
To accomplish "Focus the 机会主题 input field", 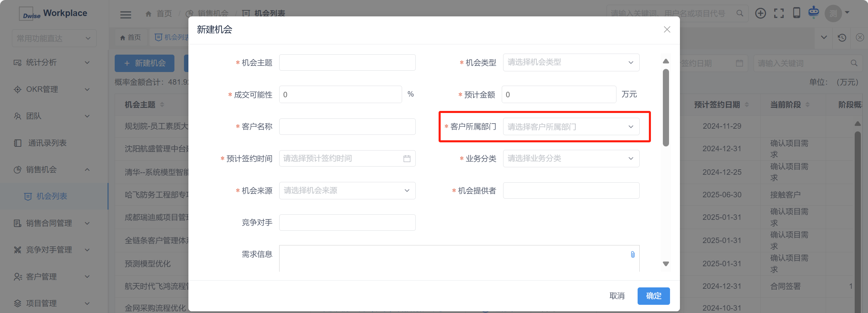I will coord(347,62).
